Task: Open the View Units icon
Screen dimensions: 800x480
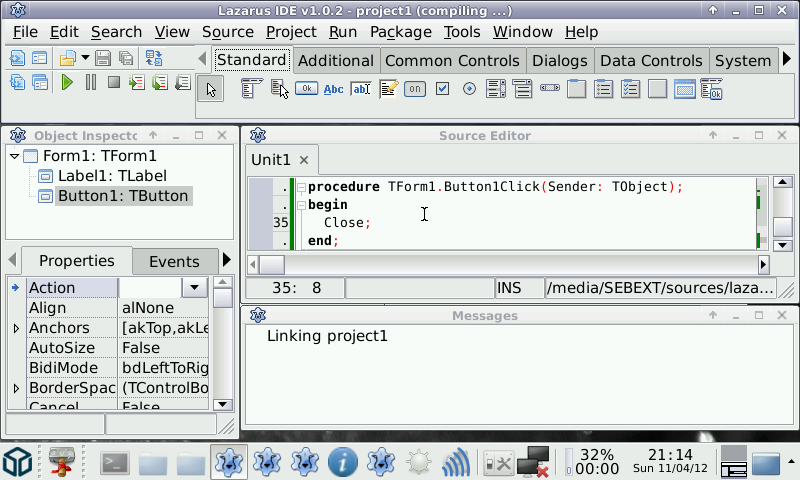Action: pyautogui.click(x=17, y=82)
